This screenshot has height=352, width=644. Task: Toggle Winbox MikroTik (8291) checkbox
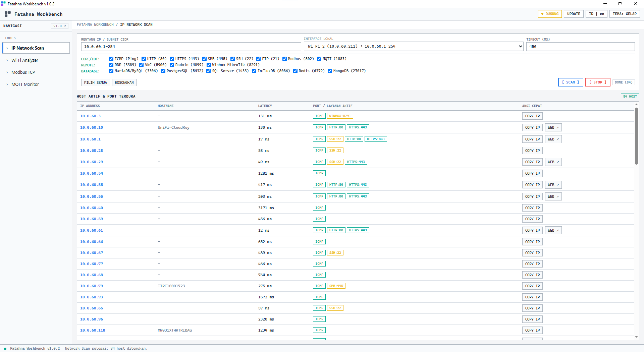coord(209,65)
